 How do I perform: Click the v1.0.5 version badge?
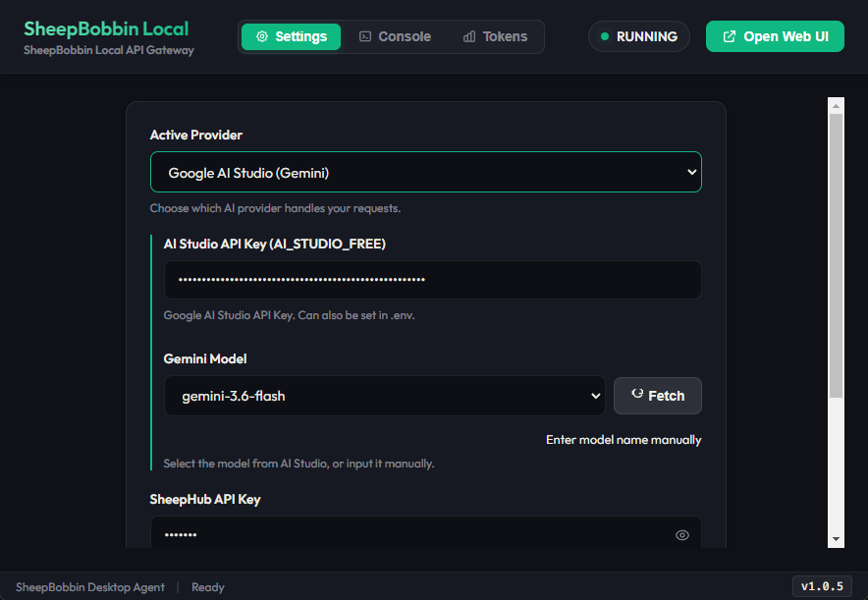point(822,586)
